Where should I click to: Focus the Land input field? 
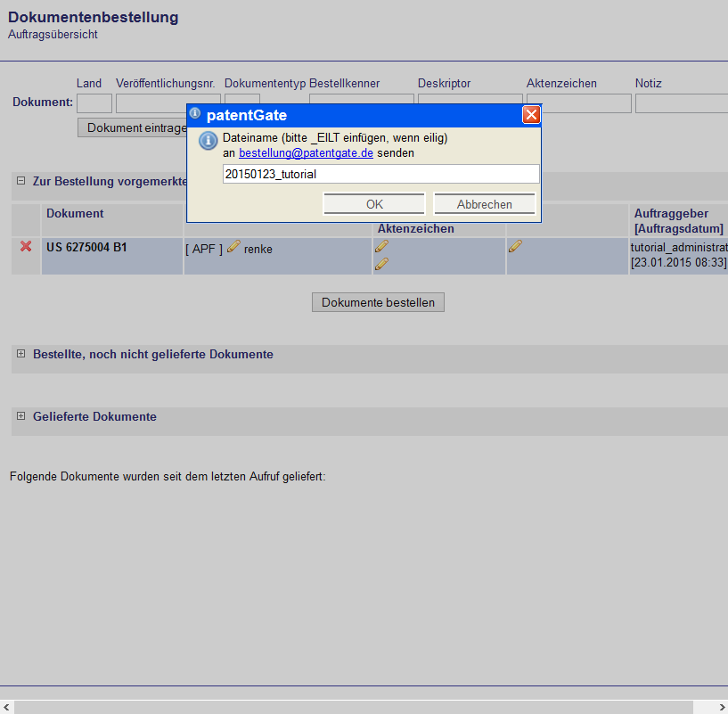click(94, 103)
